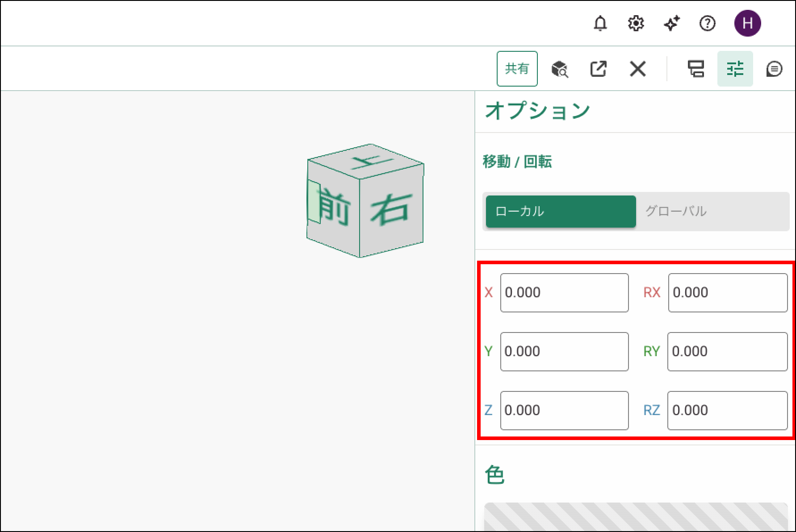The width and height of the screenshot is (796, 532).
Task: Toggle the options sliders panel icon
Action: point(735,69)
